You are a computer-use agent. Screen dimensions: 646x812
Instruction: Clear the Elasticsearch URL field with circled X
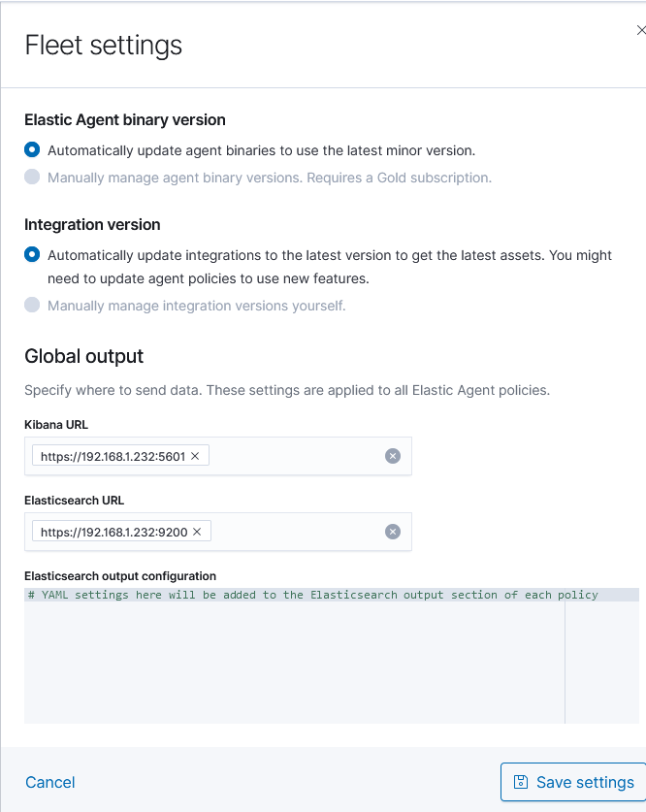click(393, 531)
